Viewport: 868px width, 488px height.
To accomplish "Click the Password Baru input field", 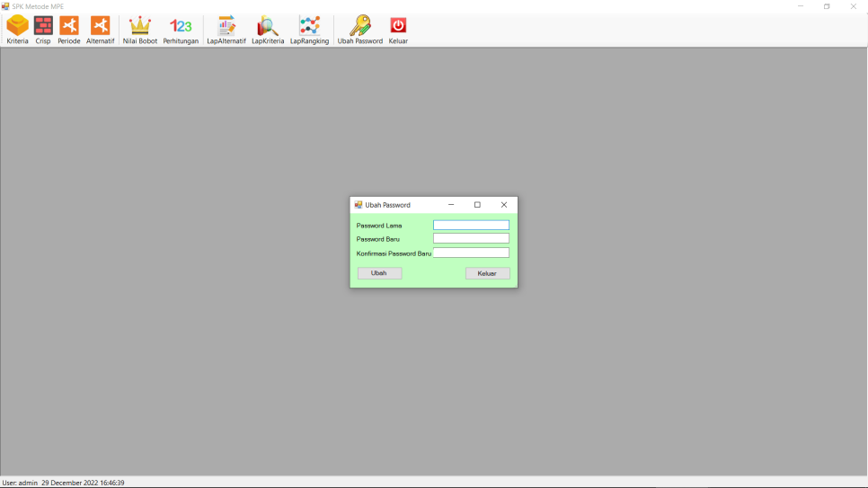I will 471,239.
